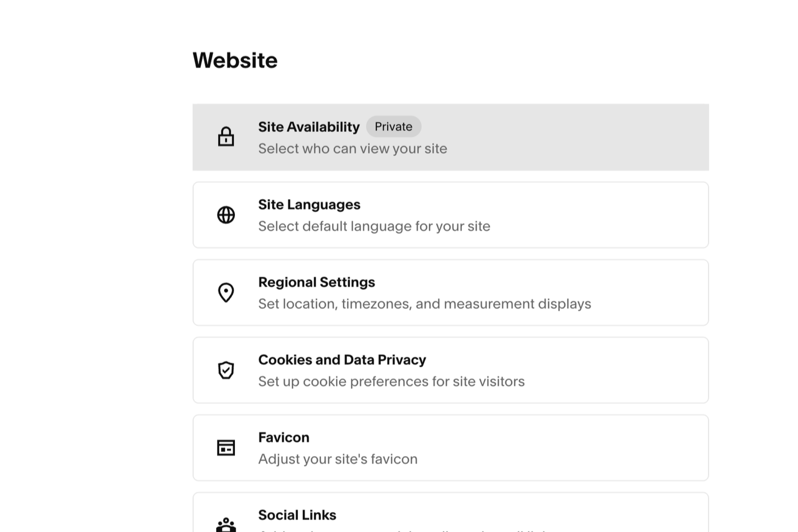Open Favicon settings
The image size is (798, 532).
coord(451,448)
